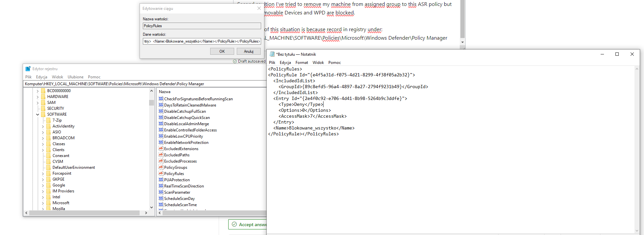The image size is (644, 235).
Task: Click the EnableNetworkProtection DWORD icon
Action: click(161, 142)
